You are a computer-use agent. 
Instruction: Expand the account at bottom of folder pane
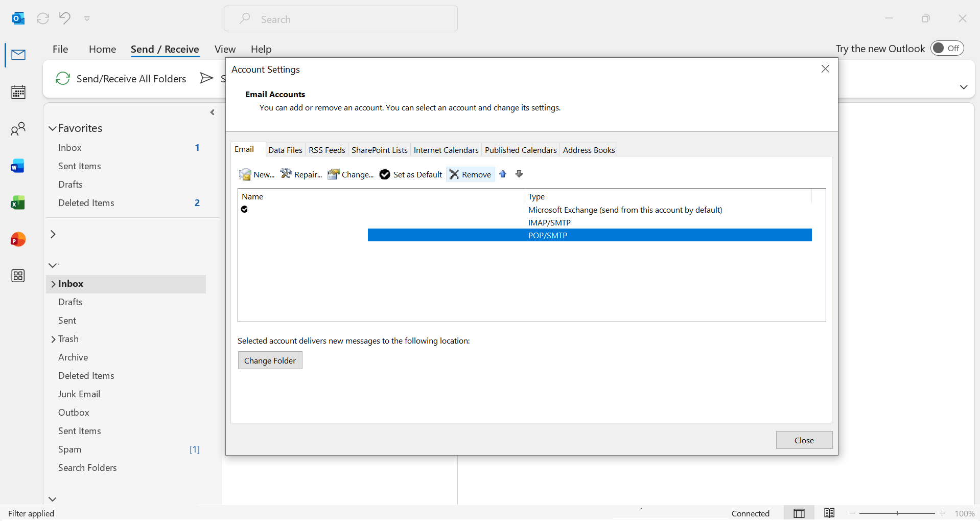[52, 500]
